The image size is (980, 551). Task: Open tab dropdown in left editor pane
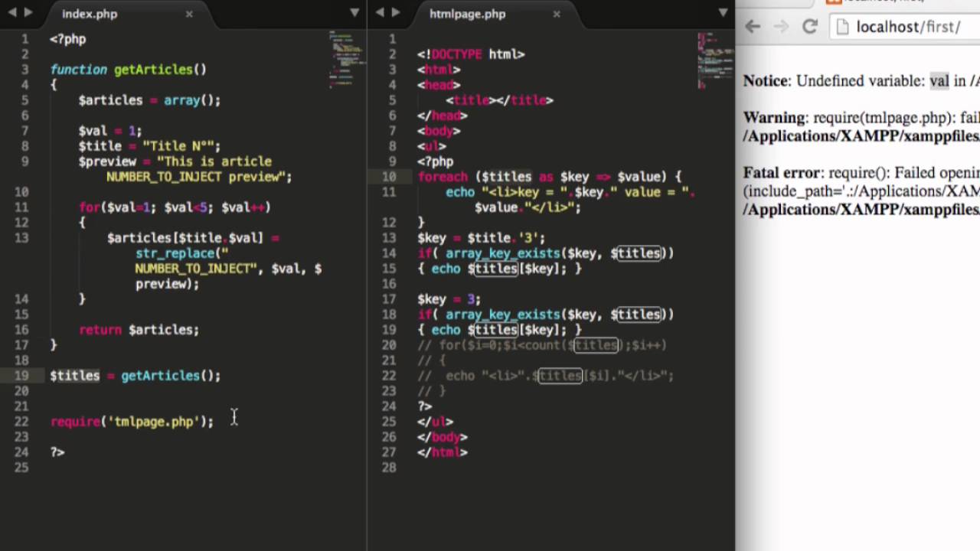(354, 13)
